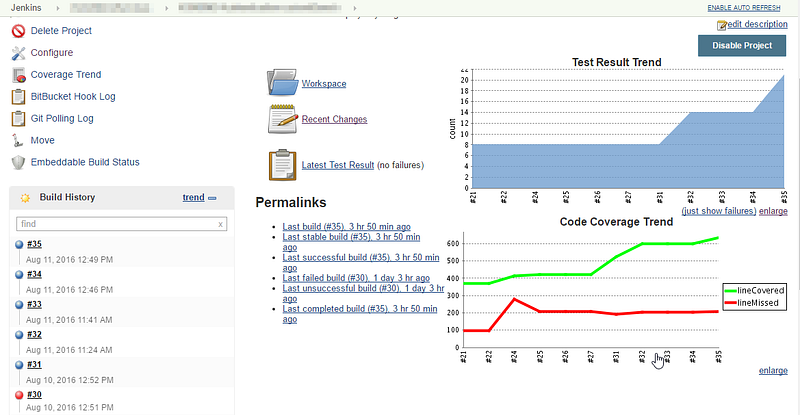Click the Latest Test Result clipboard icon

pyautogui.click(x=283, y=165)
